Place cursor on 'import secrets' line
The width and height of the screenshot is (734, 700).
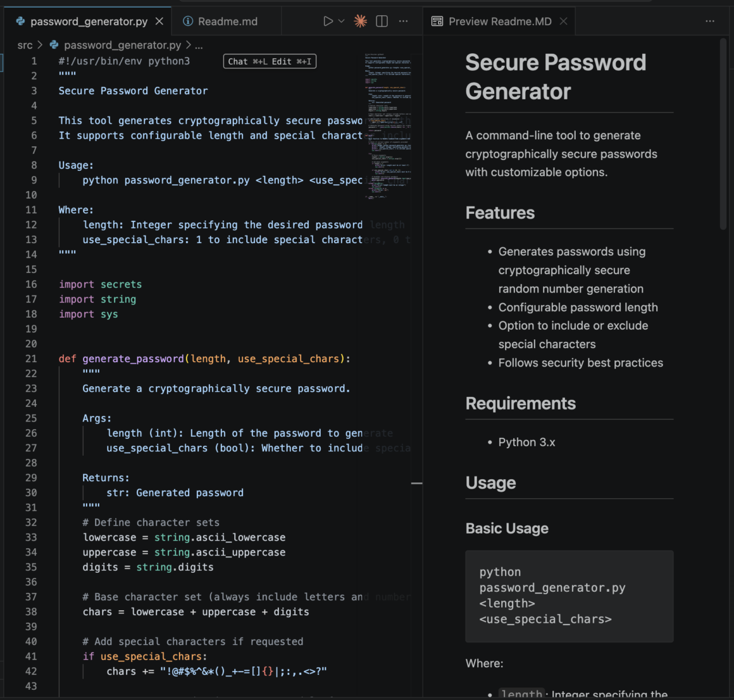coord(100,285)
